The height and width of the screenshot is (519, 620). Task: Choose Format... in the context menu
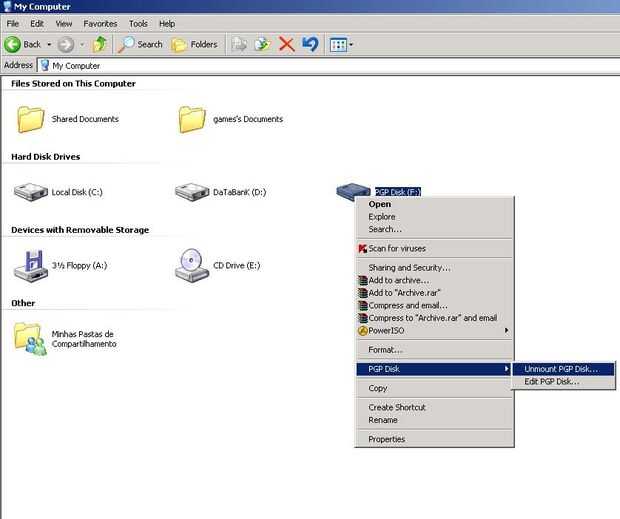point(435,350)
